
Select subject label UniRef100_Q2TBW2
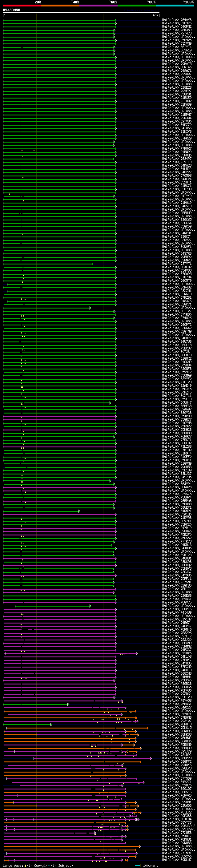click(x=177, y=101)
